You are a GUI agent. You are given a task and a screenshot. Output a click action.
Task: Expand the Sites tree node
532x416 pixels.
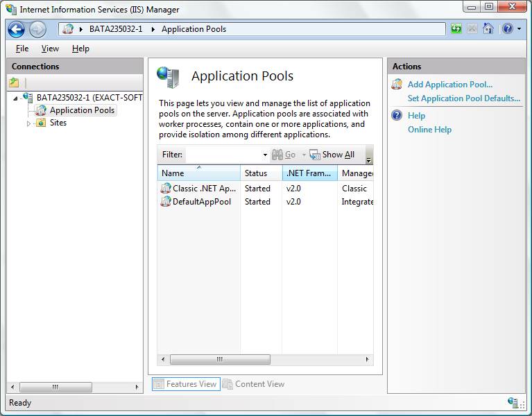[29, 123]
